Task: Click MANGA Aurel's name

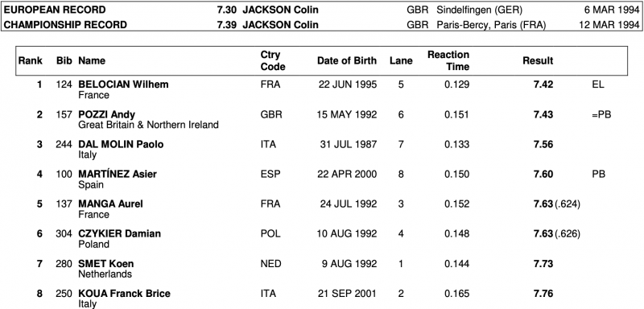Action: (x=110, y=204)
